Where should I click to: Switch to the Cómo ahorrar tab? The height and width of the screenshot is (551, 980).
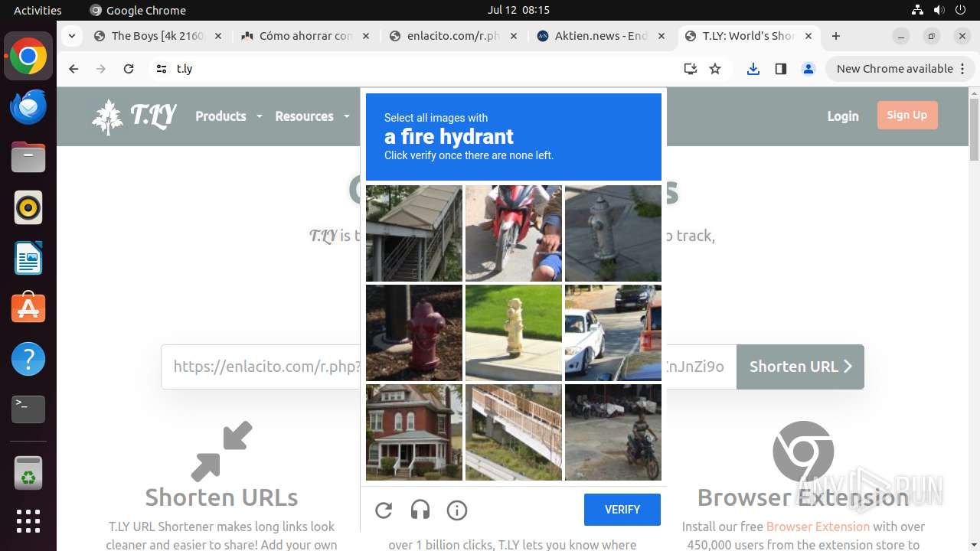click(304, 36)
